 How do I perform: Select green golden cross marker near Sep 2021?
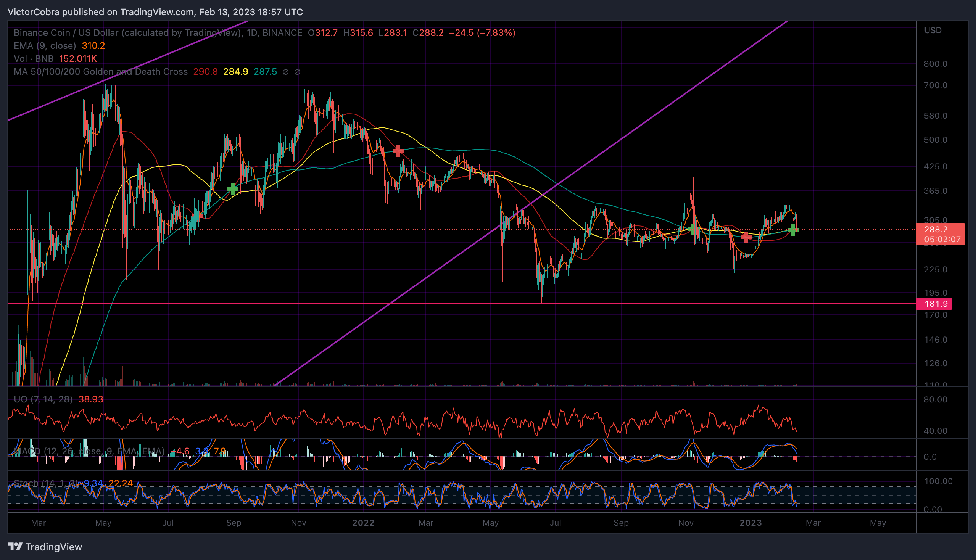click(x=232, y=189)
